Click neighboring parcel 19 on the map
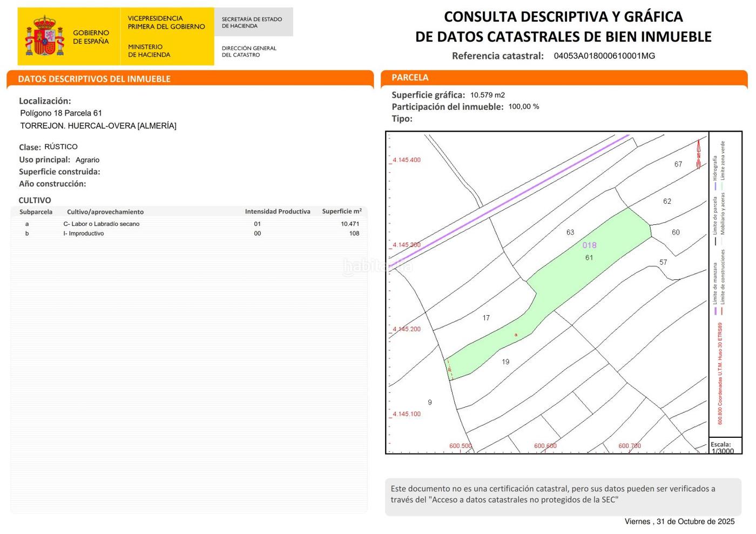Image resolution: width=756 pixels, height=534 pixels. 505,362
